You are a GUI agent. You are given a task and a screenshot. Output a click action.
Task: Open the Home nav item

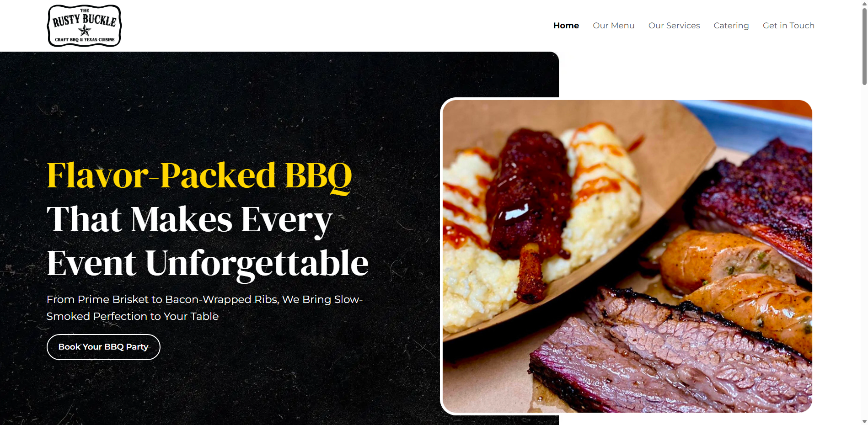point(566,26)
